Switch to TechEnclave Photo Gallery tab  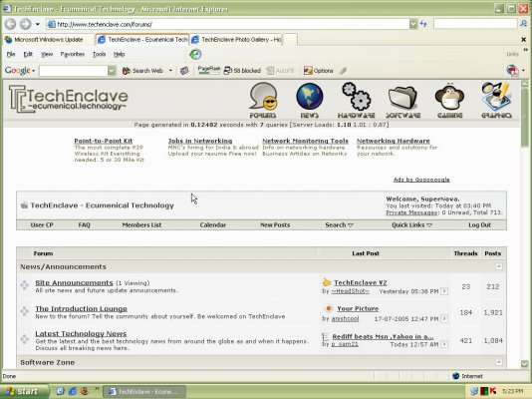236,40
